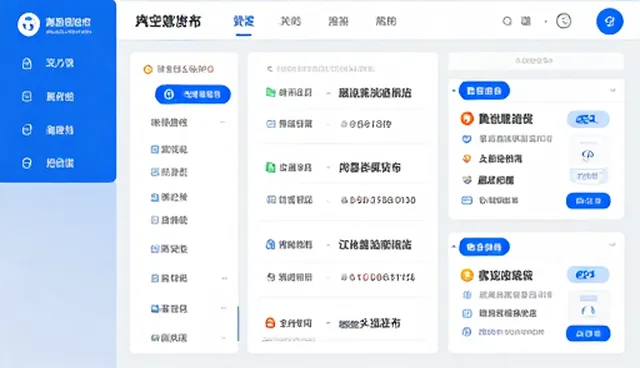Image resolution: width=640 pixels, height=368 pixels.
Task: Click the blue pill header of the second right card
Action: (484, 247)
